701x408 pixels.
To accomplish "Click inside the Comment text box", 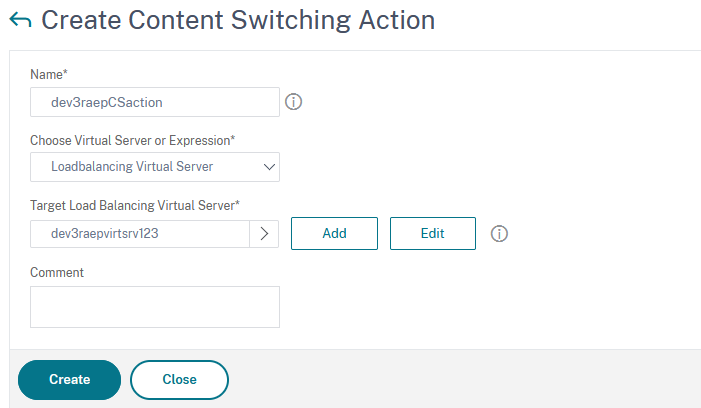I will 154,307.
